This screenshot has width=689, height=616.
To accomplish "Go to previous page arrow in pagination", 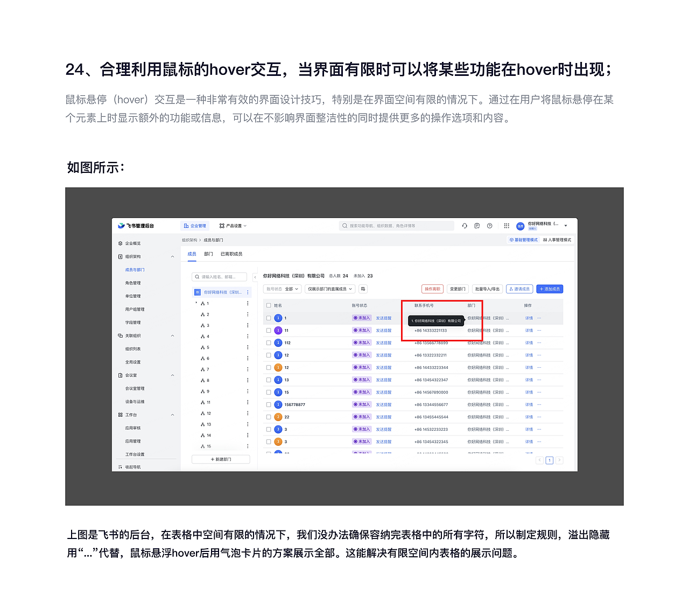I will 539,460.
